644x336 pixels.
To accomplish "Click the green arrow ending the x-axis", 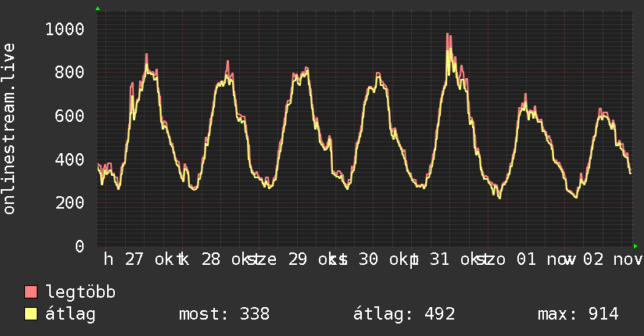I will [635, 246].
